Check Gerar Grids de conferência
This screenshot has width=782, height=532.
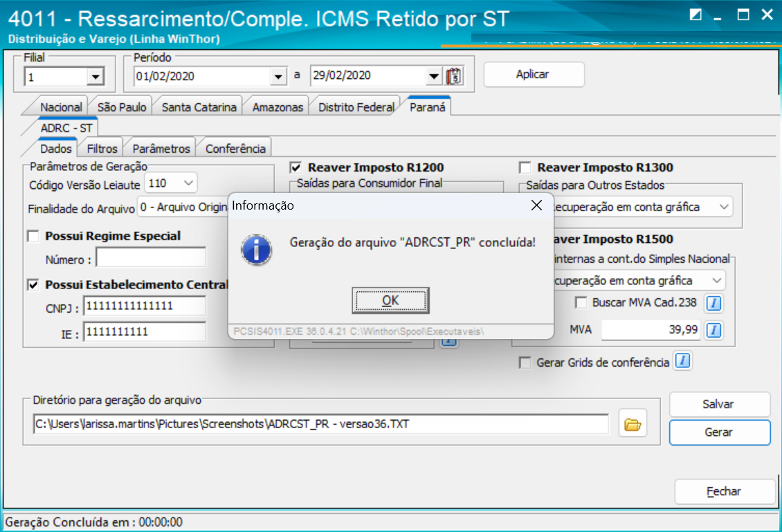click(x=525, y=363)
